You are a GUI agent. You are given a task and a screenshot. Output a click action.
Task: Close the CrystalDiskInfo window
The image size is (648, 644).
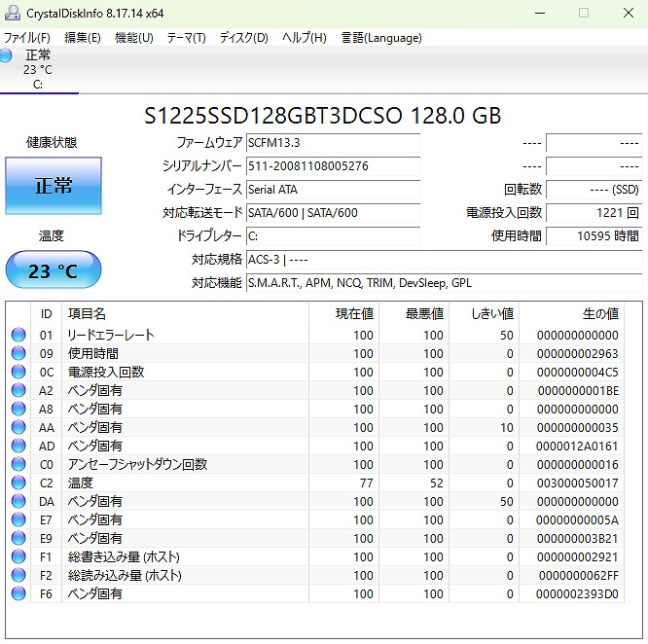click(x=629, y=13)
